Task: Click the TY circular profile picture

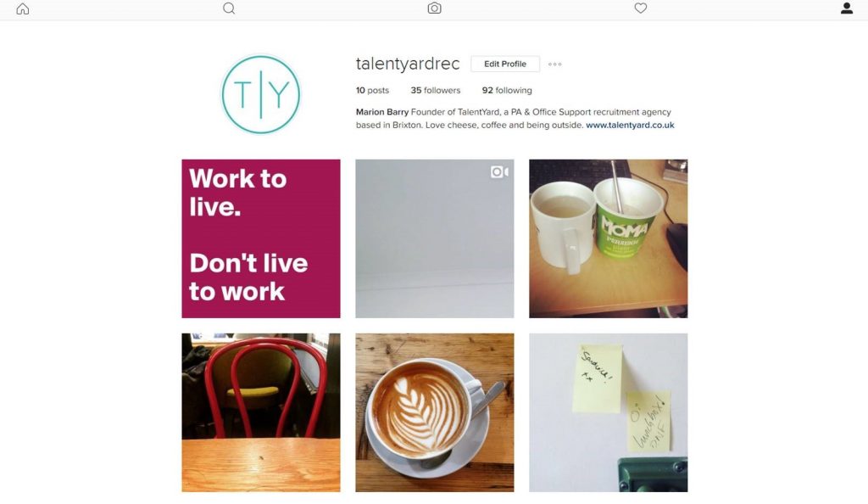Action: (261, 94)
